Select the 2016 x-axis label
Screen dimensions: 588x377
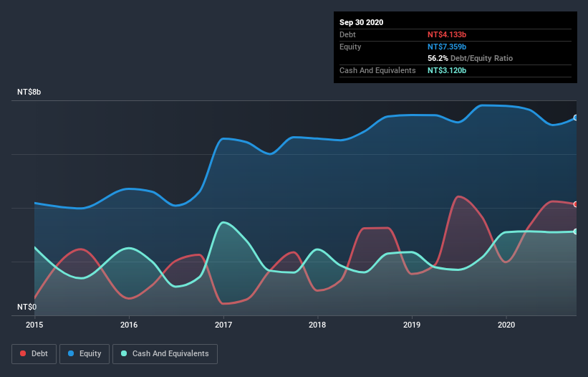pos(129,325)
